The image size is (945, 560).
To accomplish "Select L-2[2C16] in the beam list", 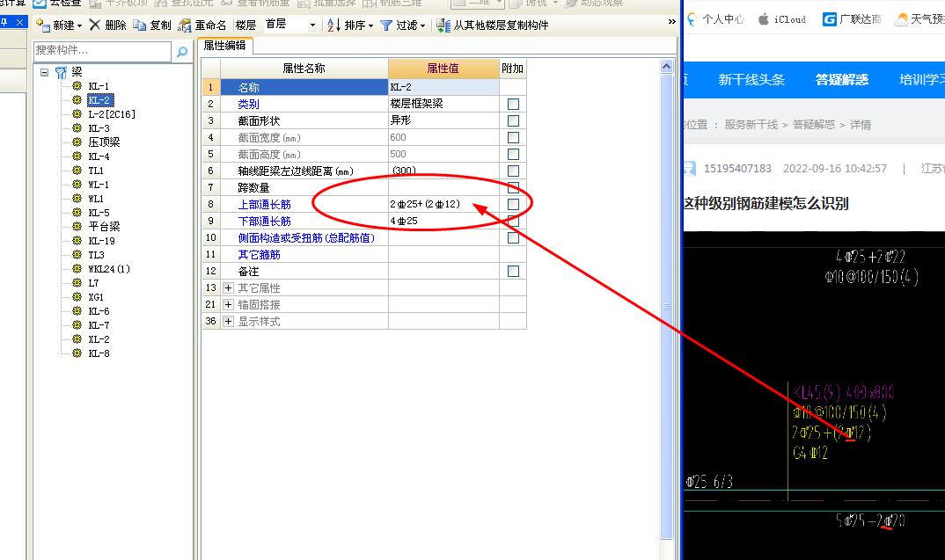I will point(112,113).
